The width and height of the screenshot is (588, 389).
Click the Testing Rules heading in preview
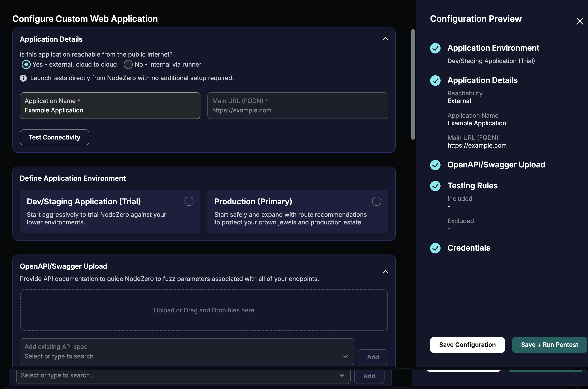(x=472, y=186)
